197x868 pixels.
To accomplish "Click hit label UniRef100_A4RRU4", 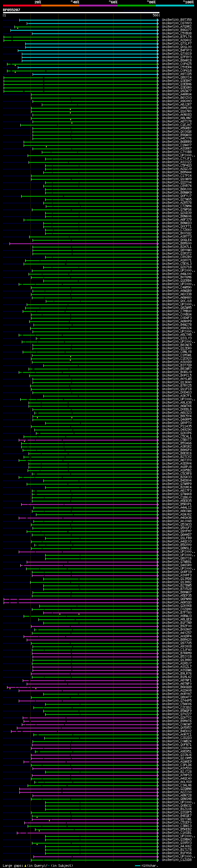I will pyautogui.click(x=177, y=94).
